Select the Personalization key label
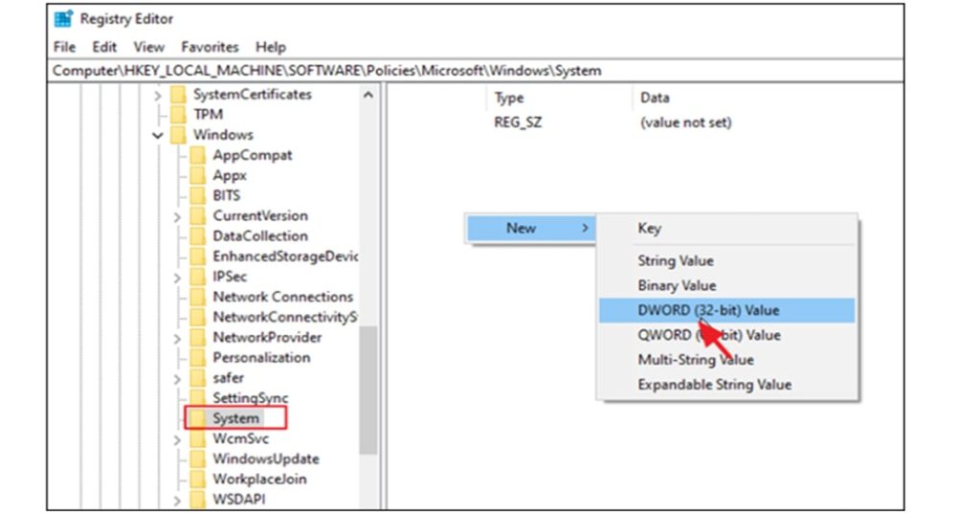Viewport: 980px width, 513px height. click(261, 357)
